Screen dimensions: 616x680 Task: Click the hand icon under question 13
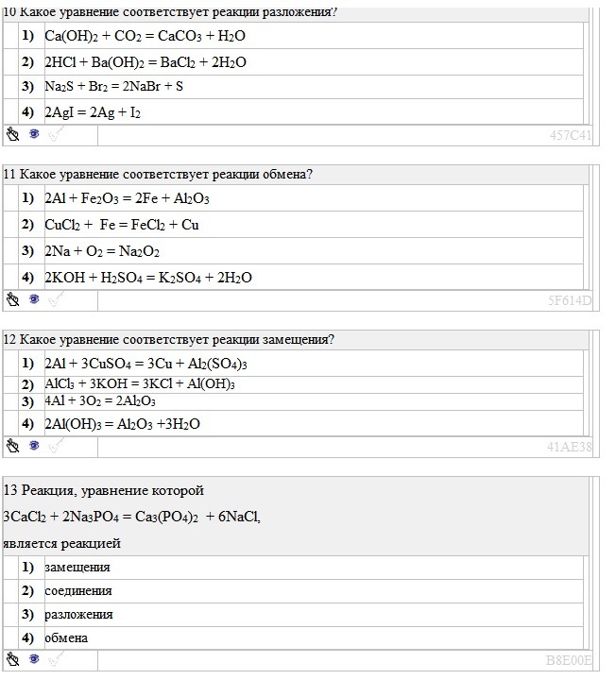pos(12,658)
